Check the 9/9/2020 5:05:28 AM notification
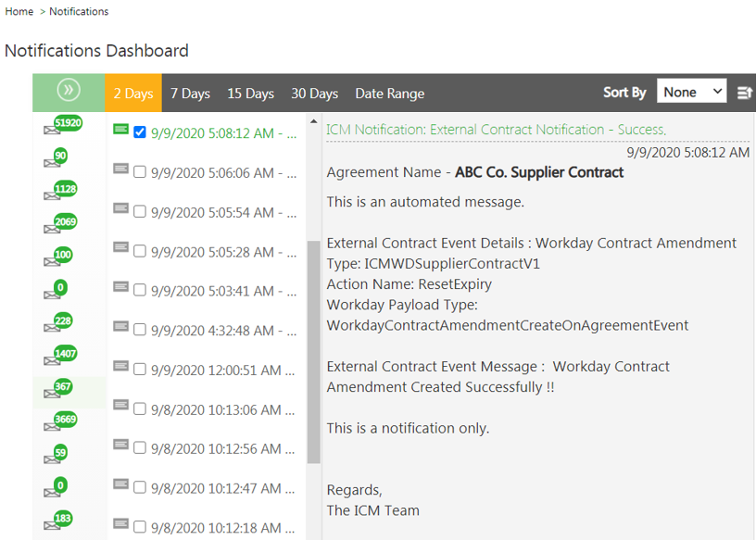 [140, 251]
